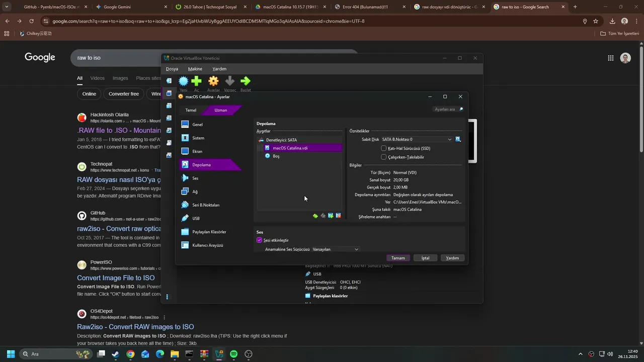Start the VM with the Başlat arrow icon
This screenshot has width=644, height=362.
[246, 81]
